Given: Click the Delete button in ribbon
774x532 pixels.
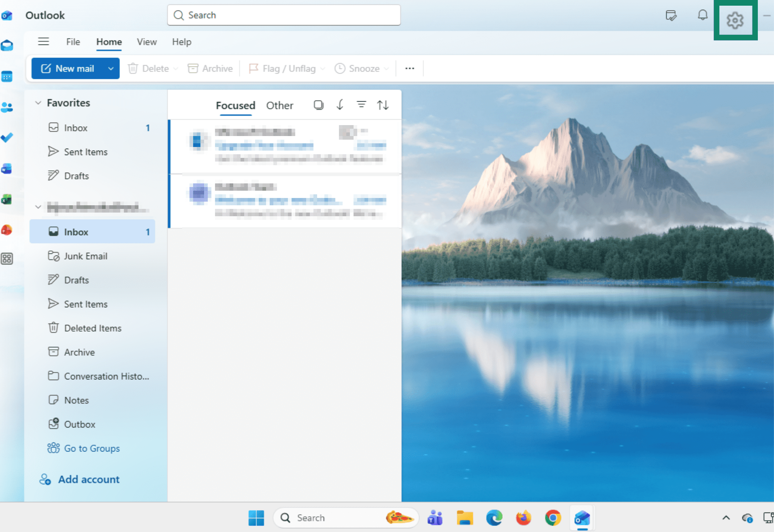Looking at the screenshot, I should tap(148, 68).
